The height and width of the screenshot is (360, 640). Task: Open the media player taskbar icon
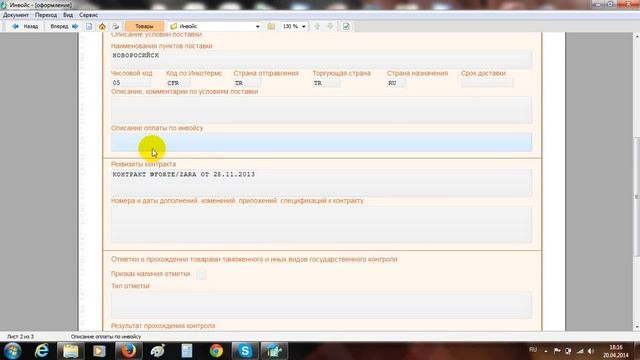tap(99, 351)
